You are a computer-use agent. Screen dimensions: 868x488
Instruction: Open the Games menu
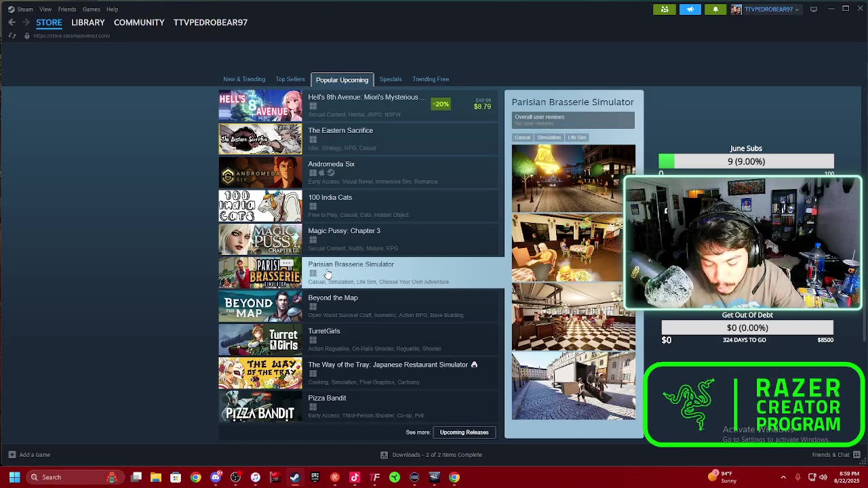[92, 9]
